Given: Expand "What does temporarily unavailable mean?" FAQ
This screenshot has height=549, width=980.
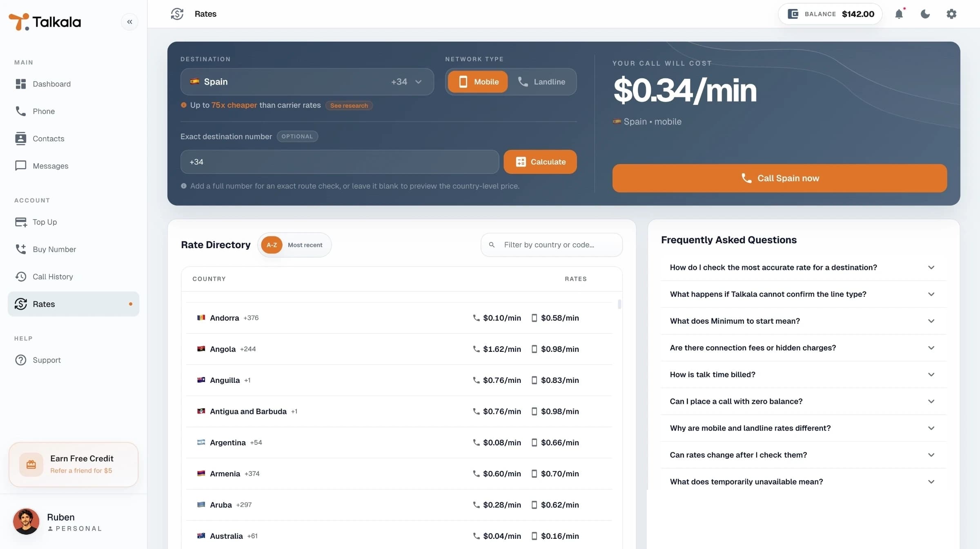Looking at the screenshot, I should (x=804, y=482).
